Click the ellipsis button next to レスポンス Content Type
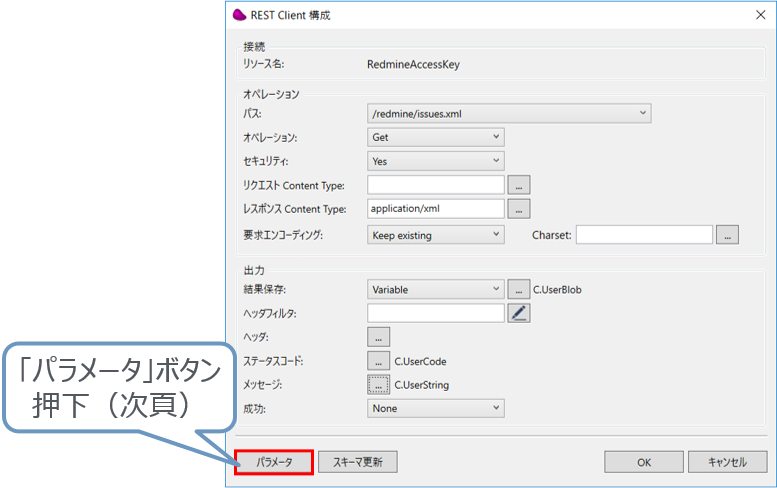The width and height of the screenshot is (777, 488). point(519,209)
